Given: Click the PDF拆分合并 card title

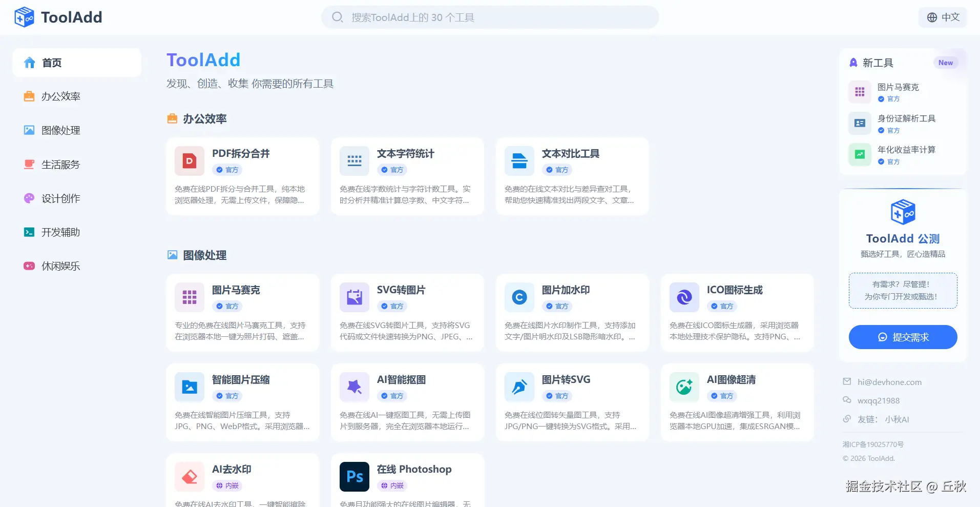Looking at the screenshot, I should click(241, 154).
